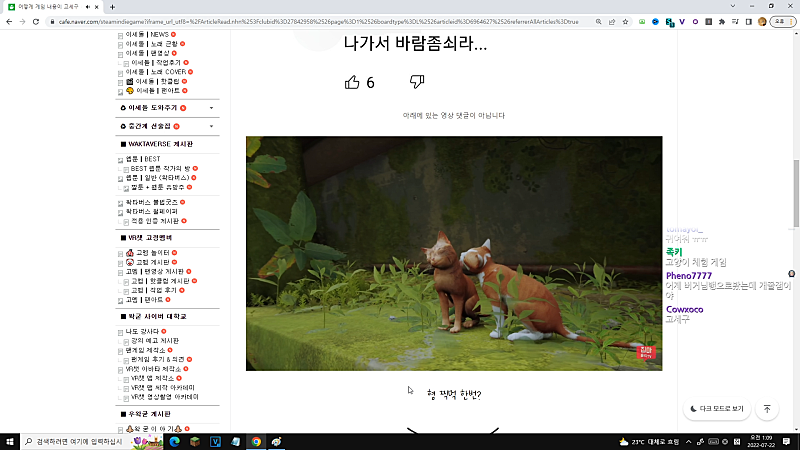Open the share page icon in address bar
The width and height of the screenshot is (800, 450).
612,22
